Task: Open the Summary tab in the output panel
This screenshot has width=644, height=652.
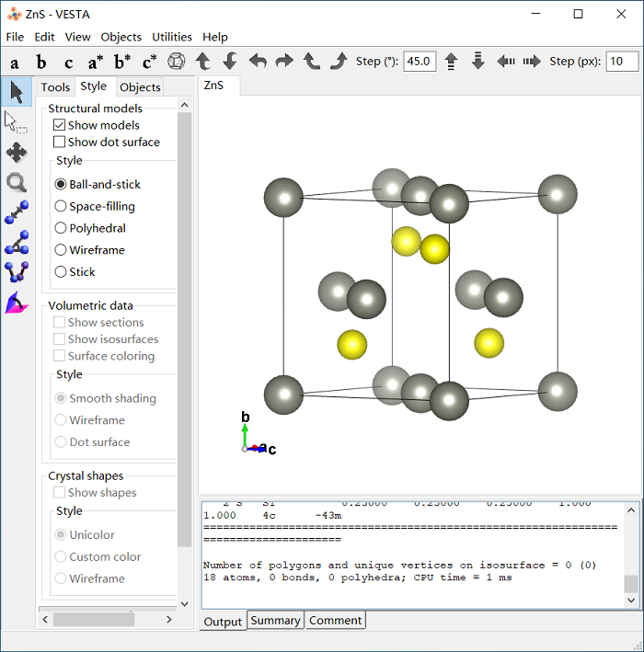Action: (275, 621)
